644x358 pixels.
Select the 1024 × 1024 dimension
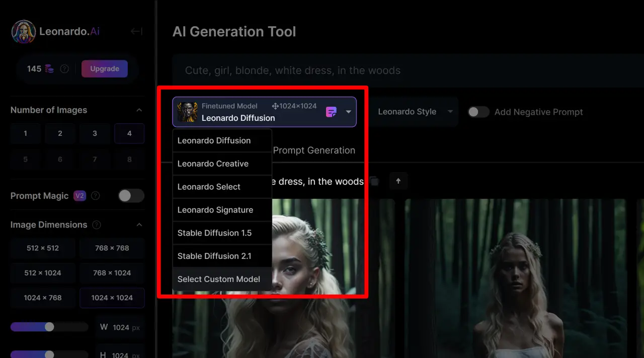click(112, 298)
